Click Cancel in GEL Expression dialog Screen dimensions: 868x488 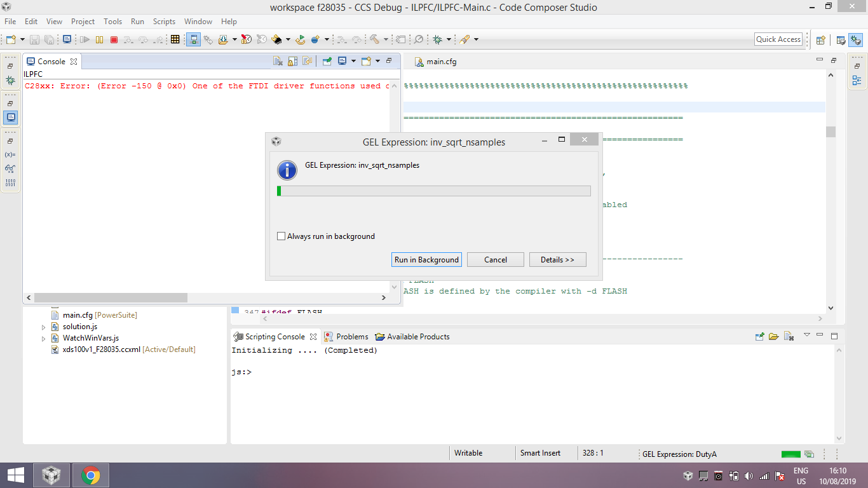pyautogui.click(x=496, y=260)
